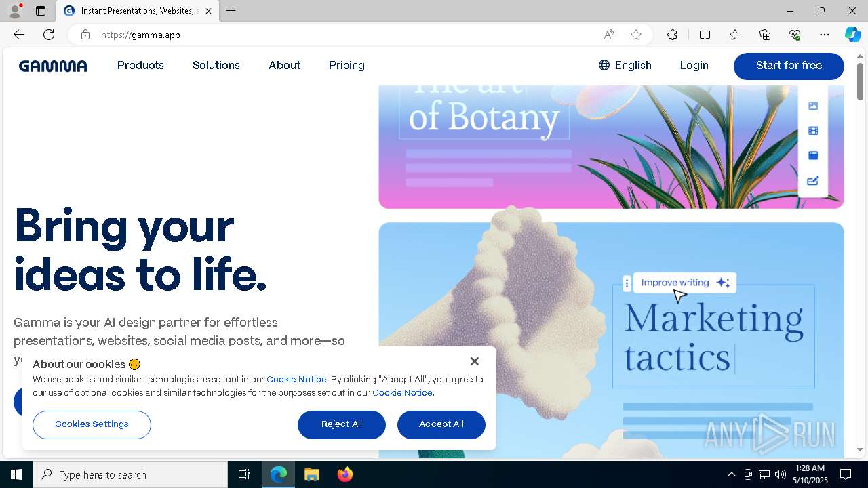Click the Gamma logo in the header
The width and height of the screenshot is (868, 488).
(53, 66)
